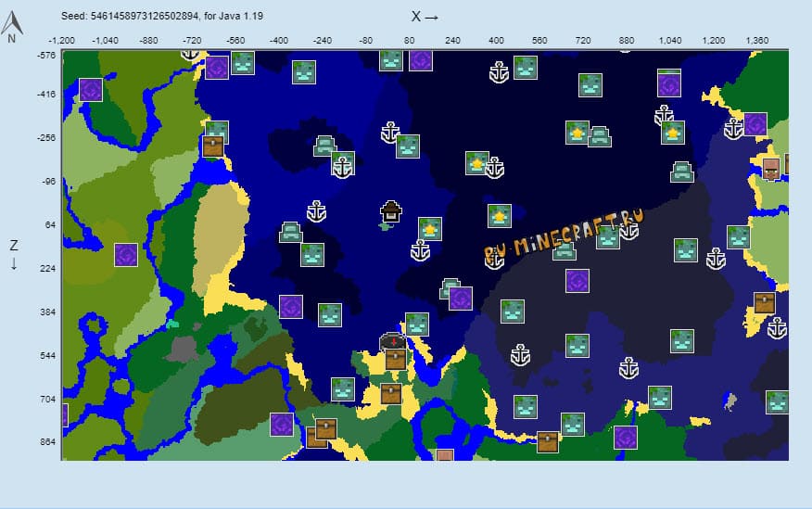Click treasure chest on sand south of dome chest

(x=391, y=393)
